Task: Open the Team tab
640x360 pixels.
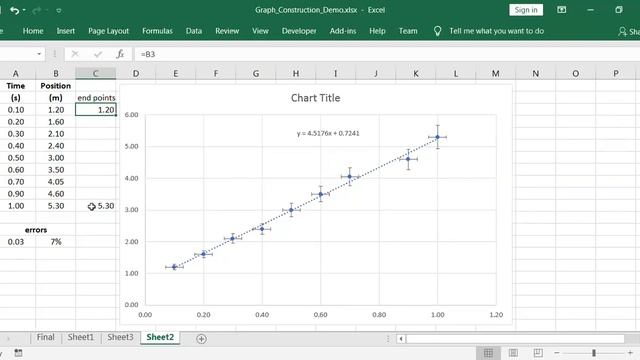Action: coord(408,31)
